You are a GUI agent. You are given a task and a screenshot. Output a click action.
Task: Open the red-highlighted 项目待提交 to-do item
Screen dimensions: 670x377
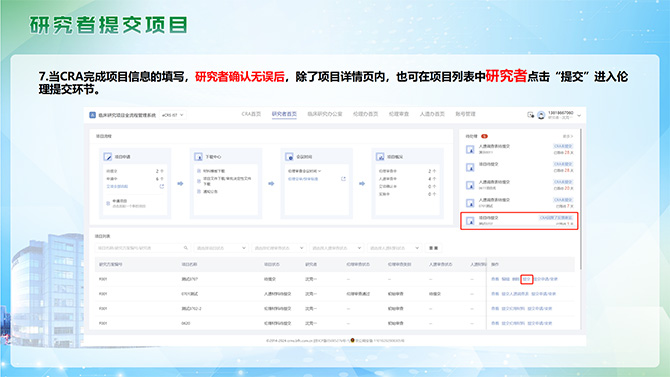coord(519,221)
